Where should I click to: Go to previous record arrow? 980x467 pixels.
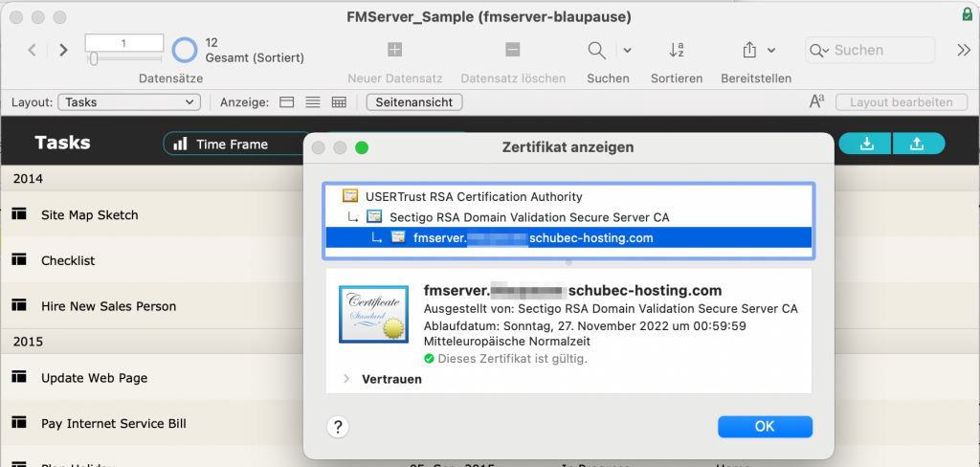pos(33,50)
